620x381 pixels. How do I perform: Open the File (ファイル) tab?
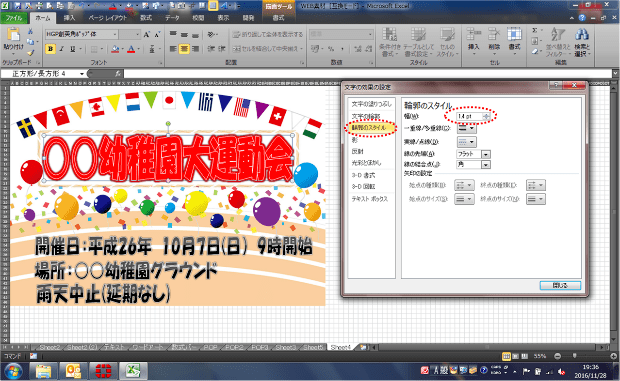point(14,18)
